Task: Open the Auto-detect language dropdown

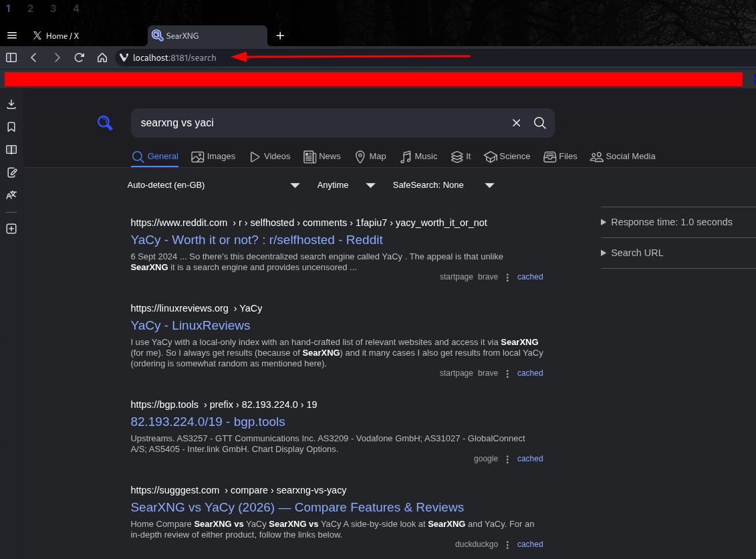Action: 214,185
